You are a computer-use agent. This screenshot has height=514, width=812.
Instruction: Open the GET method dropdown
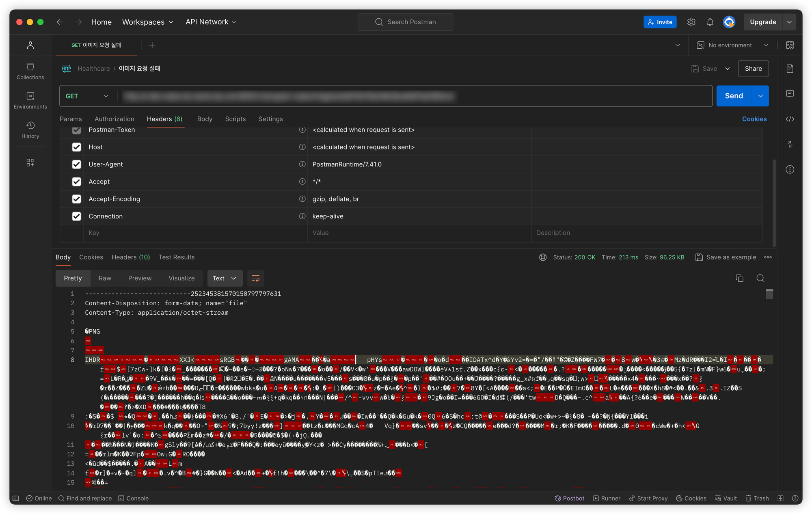tap(87, 96)
